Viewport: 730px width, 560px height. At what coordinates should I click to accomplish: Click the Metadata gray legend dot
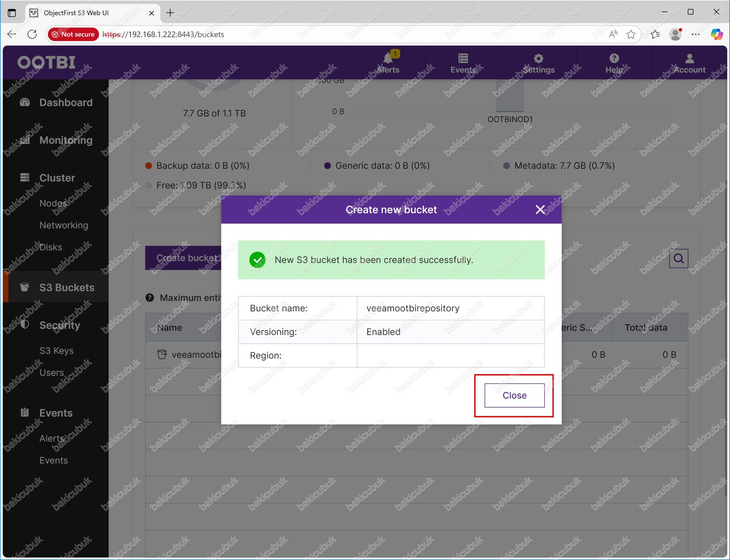506,166
